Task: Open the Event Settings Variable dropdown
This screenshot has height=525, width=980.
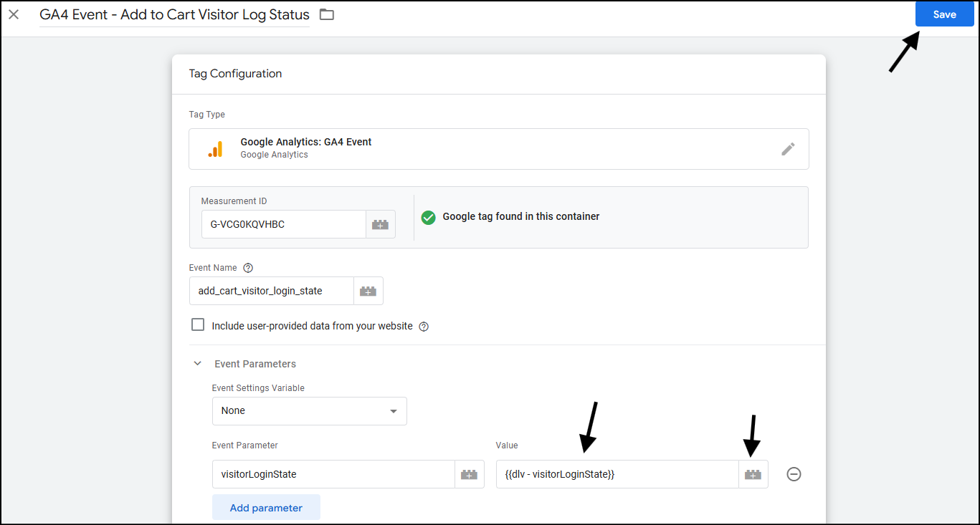Action: click(310, 411)
